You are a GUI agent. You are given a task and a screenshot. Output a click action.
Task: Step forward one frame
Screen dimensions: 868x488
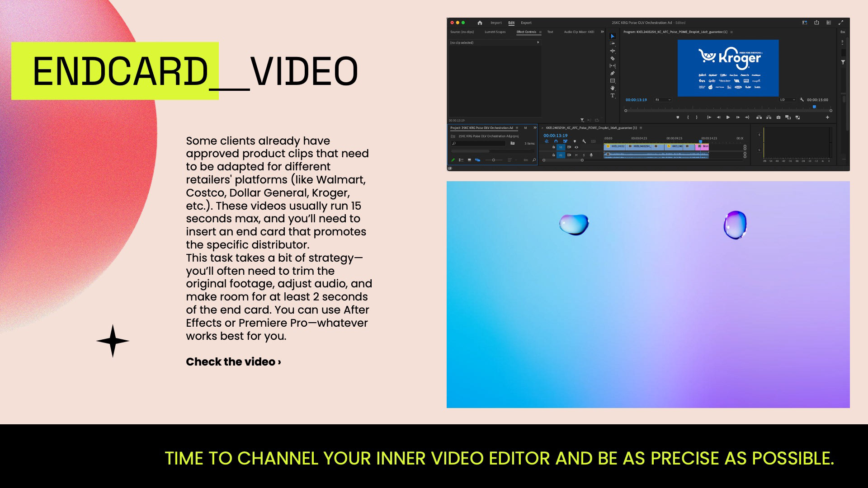[738, 117]
